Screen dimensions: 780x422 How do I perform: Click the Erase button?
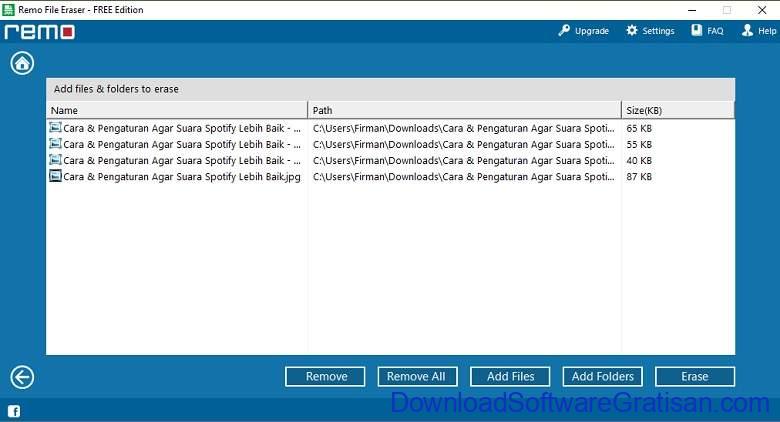695,377
